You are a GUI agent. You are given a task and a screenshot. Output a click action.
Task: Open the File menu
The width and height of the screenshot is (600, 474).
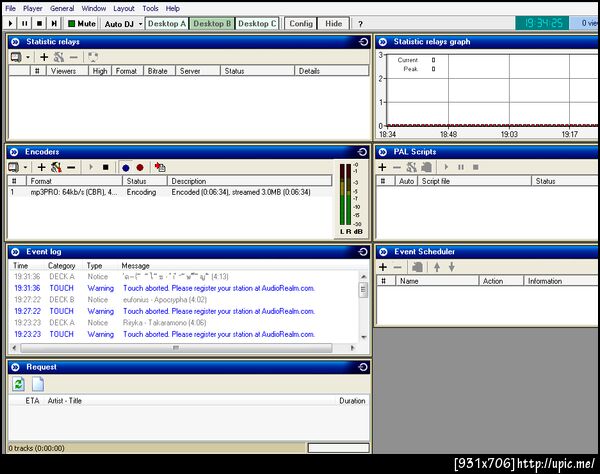[10, 8]
